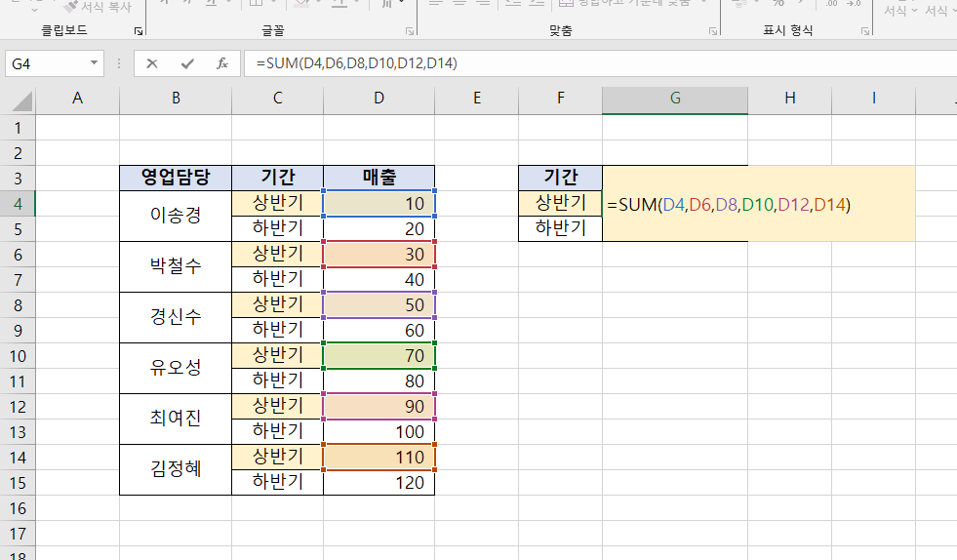Screen dimensions: 957x560
Task: Click sales cell with value 20
Action: [x=379, y=229]
